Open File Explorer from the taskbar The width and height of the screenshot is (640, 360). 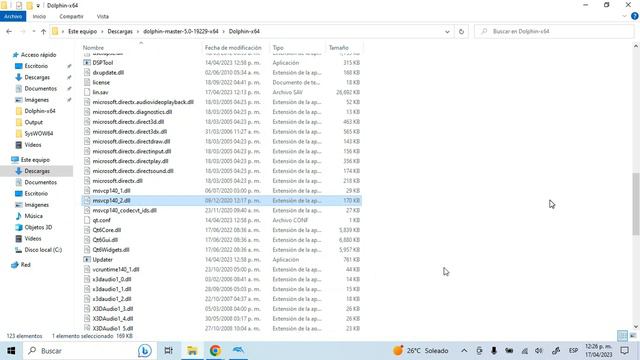[x=192, y=351]
